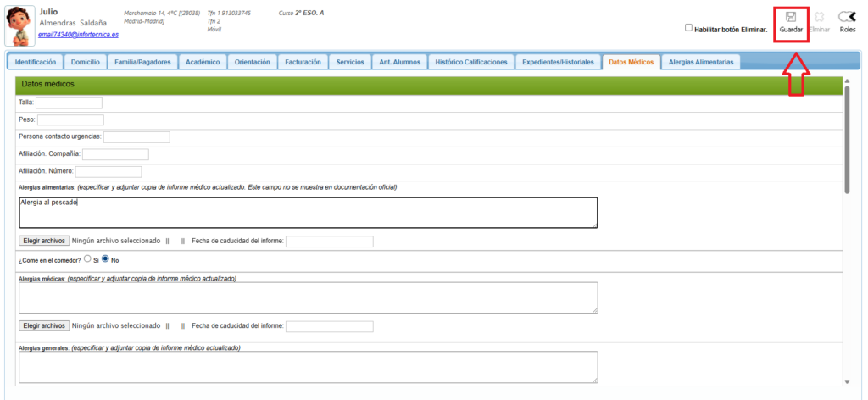The height and width of the screenshot is (400, 868).
Task: Click Elegir archivos under Alergias alimentarias
Action: pyautogui.click(x=44, y=241)
